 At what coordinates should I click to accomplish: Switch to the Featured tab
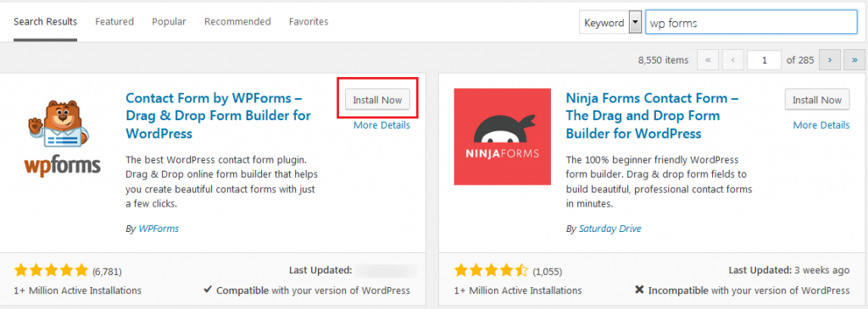(x=114, y=21)
